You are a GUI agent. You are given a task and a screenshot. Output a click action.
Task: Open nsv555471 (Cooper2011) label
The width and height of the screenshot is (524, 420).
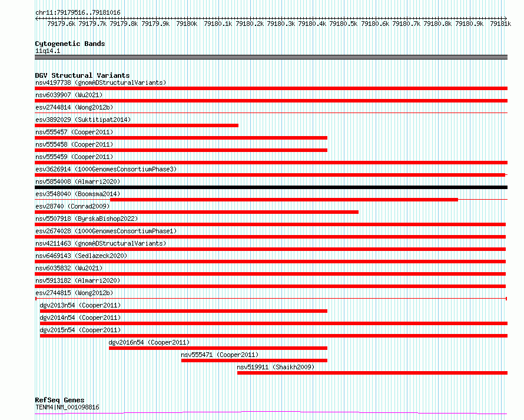click(x=220, y=355)
